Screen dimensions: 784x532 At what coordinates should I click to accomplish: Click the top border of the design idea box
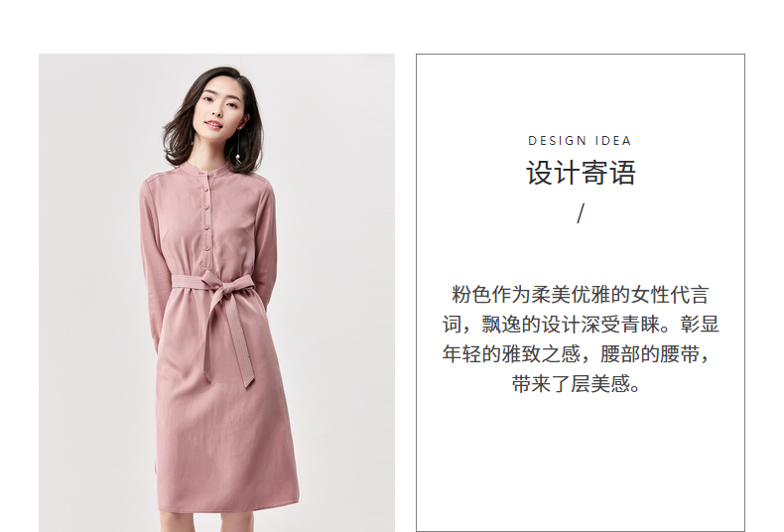click(580, 54)
